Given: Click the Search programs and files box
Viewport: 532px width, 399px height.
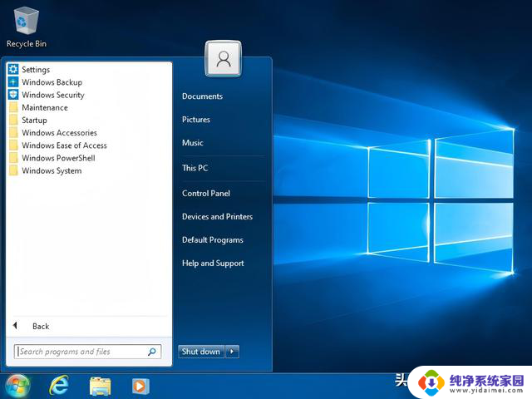Looking at the screenshot, I should coord(87,352).
